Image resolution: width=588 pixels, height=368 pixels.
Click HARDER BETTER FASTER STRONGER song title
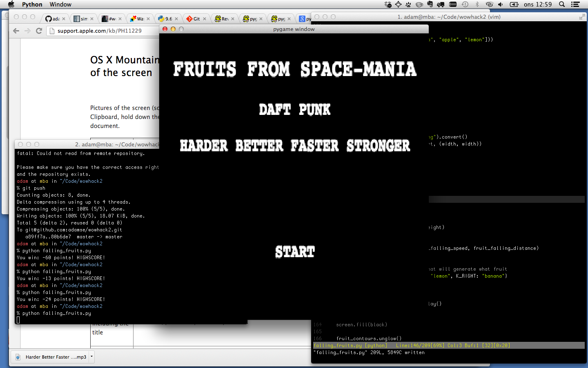295,146
